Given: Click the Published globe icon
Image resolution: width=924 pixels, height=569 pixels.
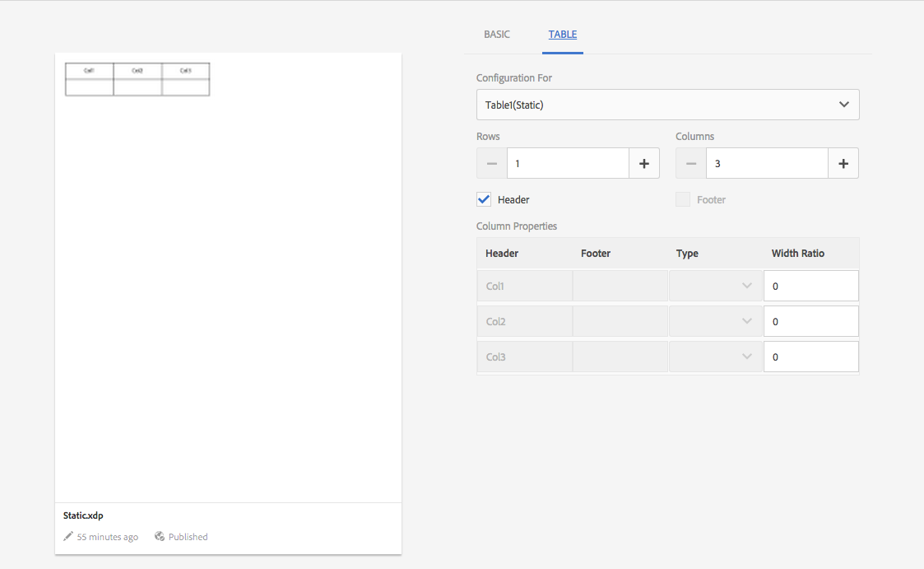Looking at the screenshot, I should (x=160, y=537).
